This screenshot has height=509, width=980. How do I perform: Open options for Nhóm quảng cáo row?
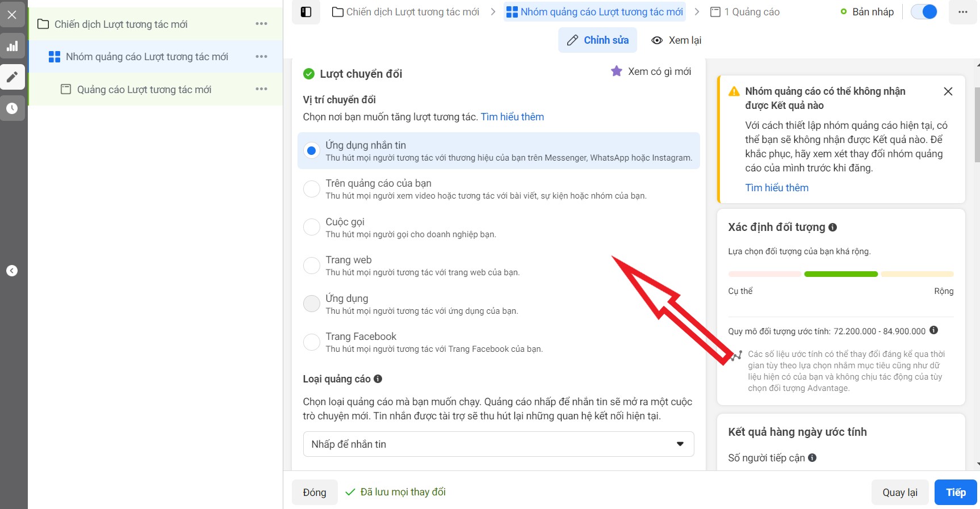261,57
